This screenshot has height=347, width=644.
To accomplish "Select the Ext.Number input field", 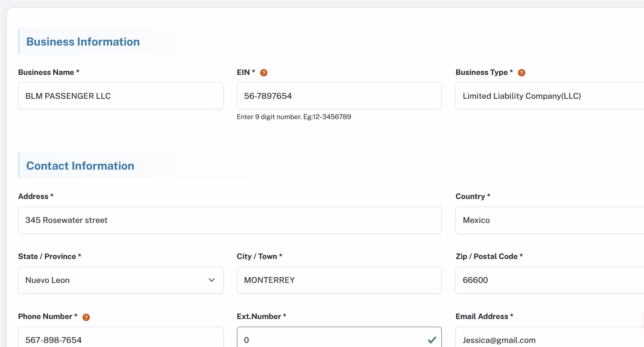I will coord(339,337).
